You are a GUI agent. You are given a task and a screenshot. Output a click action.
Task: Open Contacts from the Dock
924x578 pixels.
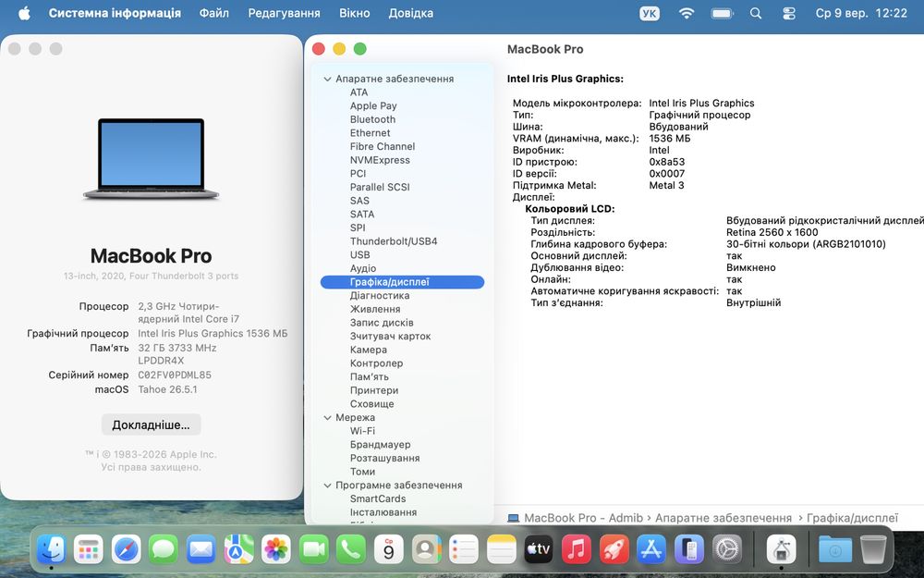coord(426,549)
